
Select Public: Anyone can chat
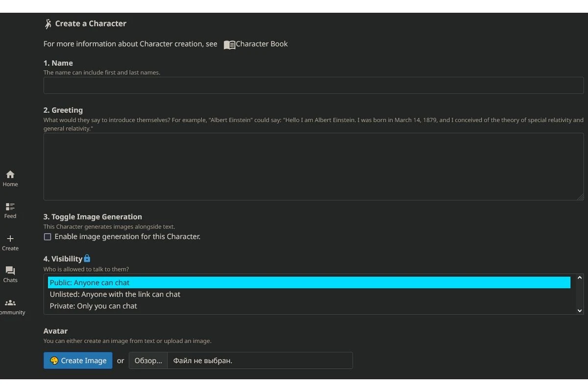(309, 283)
